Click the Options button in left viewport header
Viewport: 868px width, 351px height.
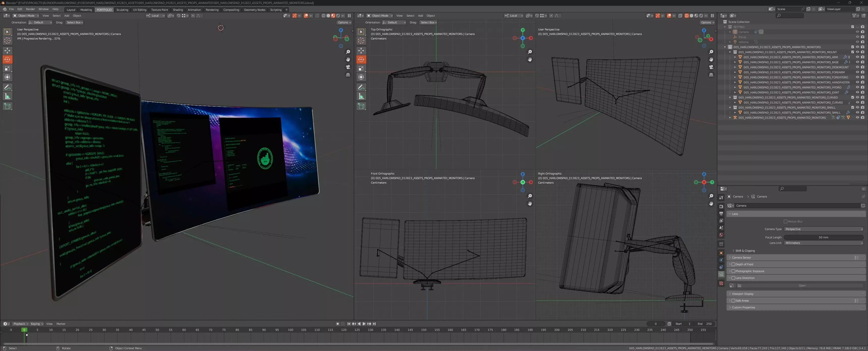point(344,22)
